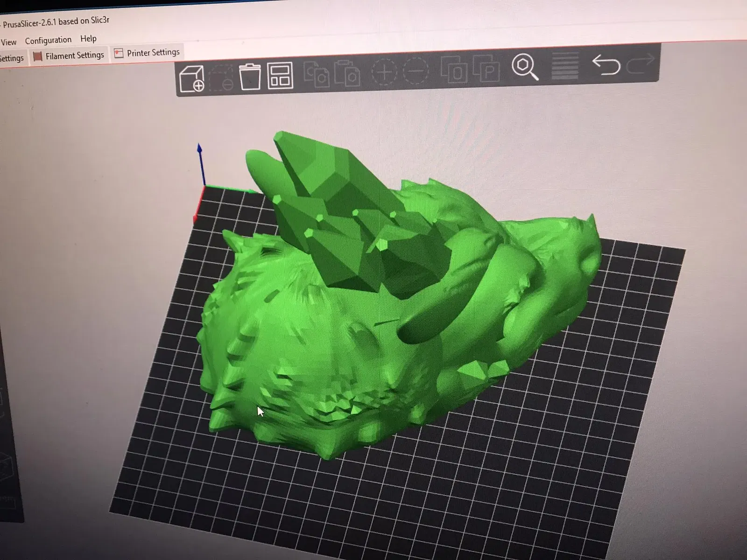Click the Delete selected object icon
Screen dimensions: 747x560
point(221,77)
